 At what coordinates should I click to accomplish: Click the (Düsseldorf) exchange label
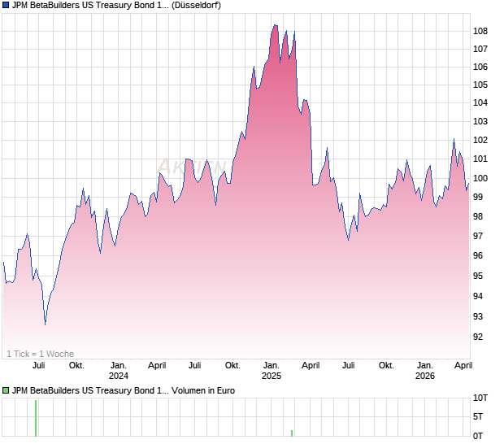(197, 6)
